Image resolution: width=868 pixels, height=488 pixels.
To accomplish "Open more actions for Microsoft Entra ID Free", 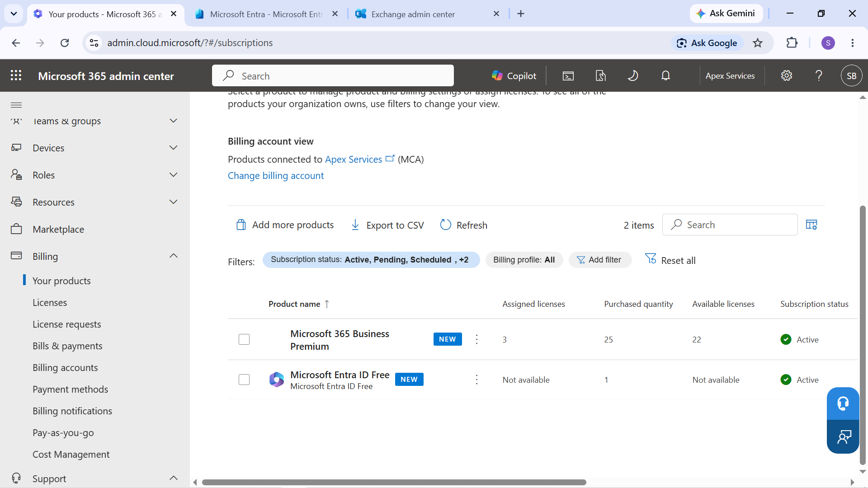I will (x=476, y=380).
